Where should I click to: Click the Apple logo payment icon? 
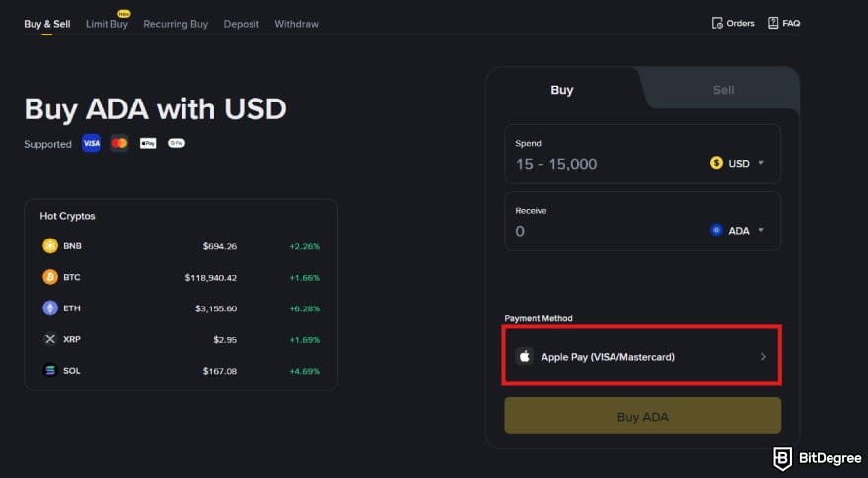click(x=524, y=357)
